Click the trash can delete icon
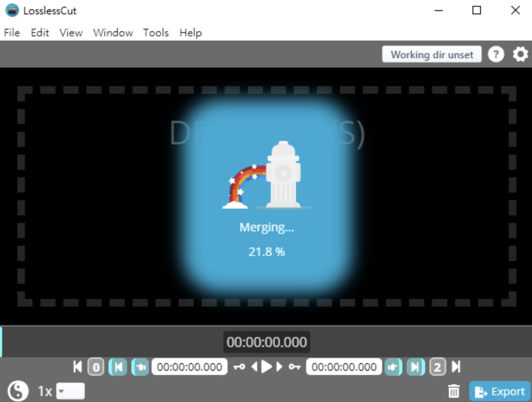Viewport: 532px width, 402px height. (x=454, y=391)
